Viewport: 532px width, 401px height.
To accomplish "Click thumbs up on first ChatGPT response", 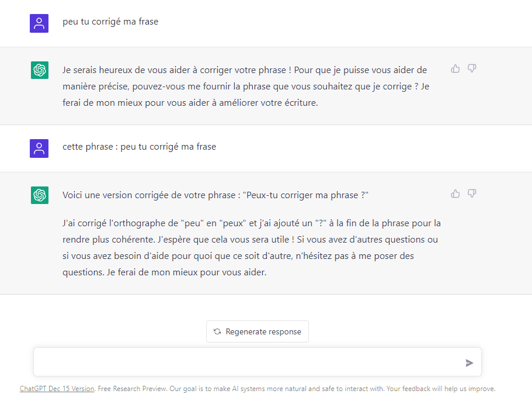I will pos(455,68).
